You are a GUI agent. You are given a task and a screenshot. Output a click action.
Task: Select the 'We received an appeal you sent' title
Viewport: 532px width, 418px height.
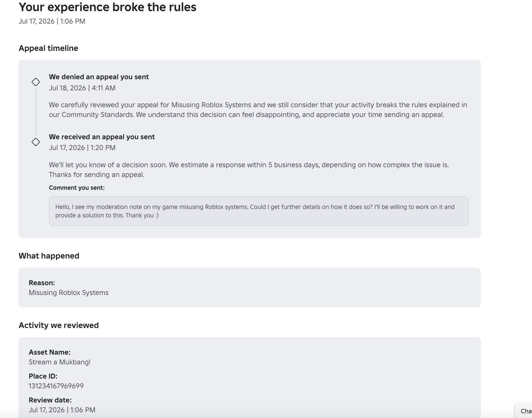(x=102, y=137)
